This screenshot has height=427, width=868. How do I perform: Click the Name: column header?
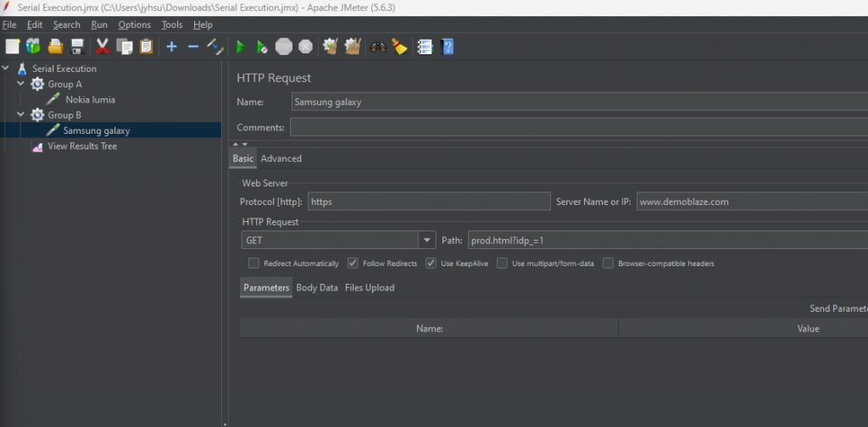coord(429,329)
